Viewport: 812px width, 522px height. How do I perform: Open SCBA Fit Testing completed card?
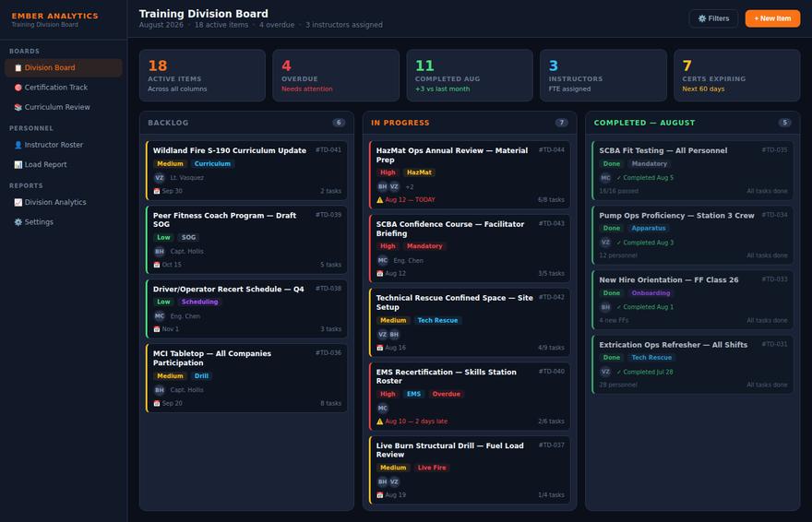(693, 171)
